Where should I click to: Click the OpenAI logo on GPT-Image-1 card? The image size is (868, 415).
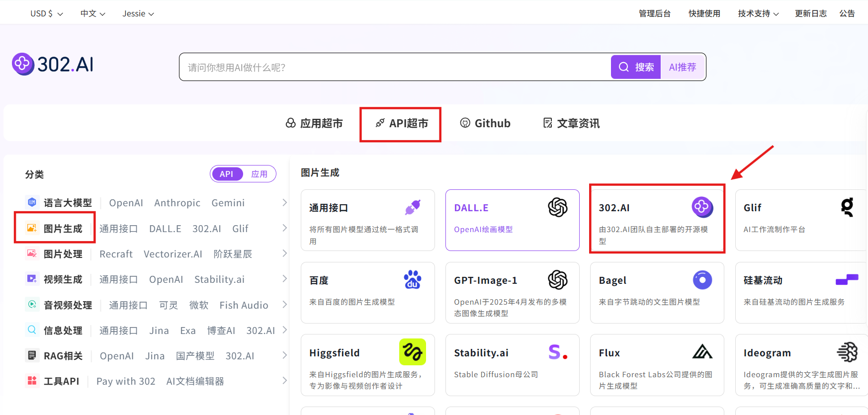point(558,280)
